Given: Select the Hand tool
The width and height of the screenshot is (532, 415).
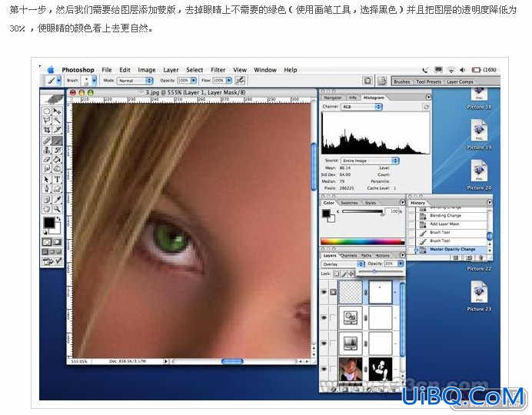Looking at the screenshot, I should [47, 209].
